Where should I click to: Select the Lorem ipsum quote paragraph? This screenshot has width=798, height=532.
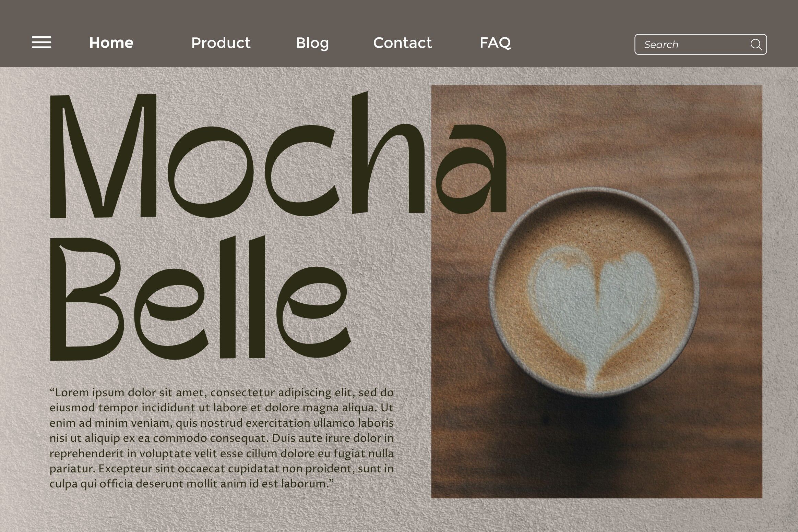[222, 438]
